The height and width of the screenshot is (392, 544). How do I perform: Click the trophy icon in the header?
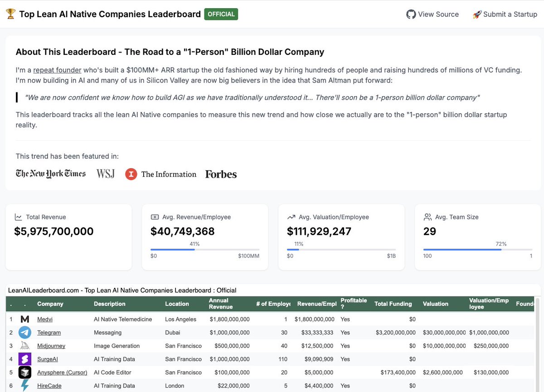tap(10, 14)
